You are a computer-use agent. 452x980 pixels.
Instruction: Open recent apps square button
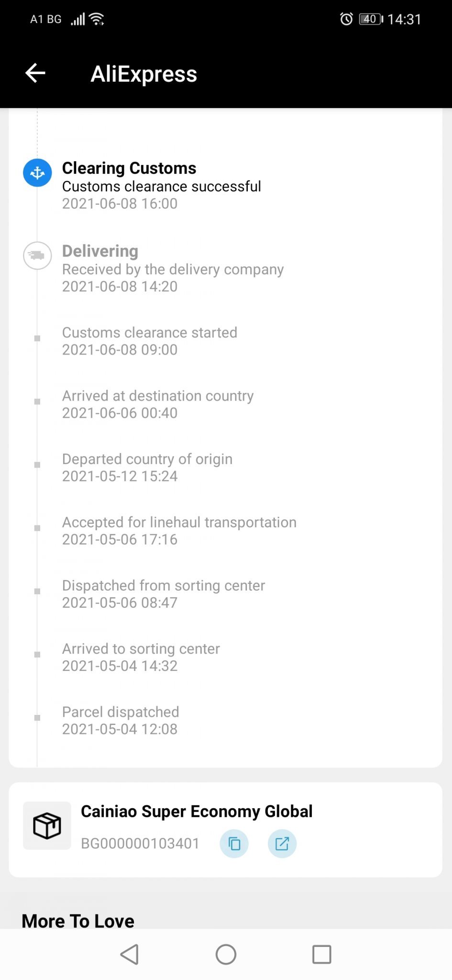pyautogui.click(x=321, y=954)
